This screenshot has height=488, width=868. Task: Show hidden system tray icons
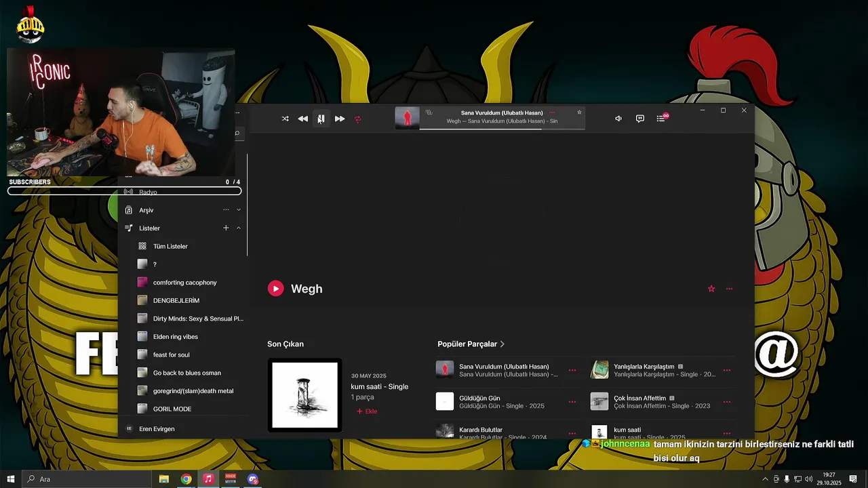tap(765, 479)
